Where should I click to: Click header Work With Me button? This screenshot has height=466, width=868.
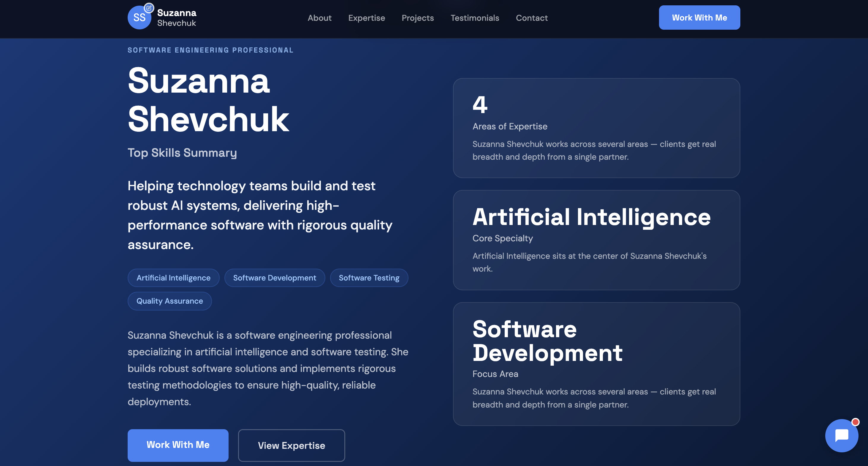coord(699,18)
